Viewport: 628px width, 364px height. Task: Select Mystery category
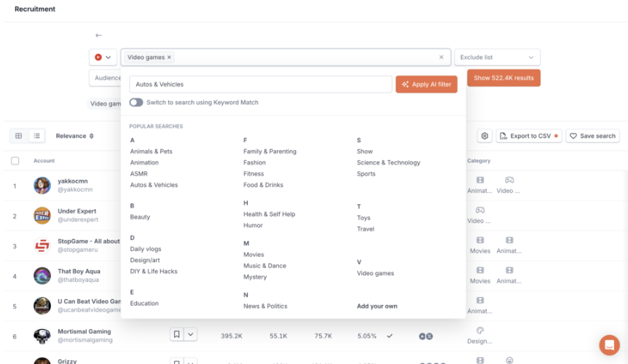coord(255,277)
